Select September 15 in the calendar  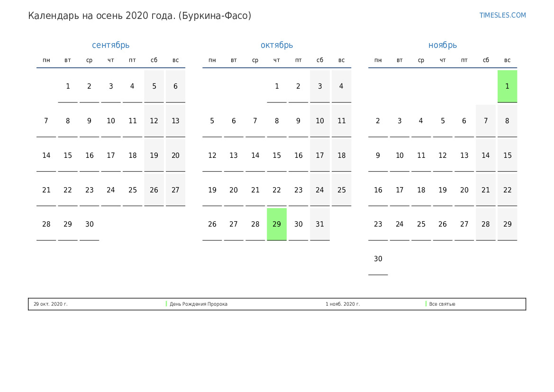(68, 155)
